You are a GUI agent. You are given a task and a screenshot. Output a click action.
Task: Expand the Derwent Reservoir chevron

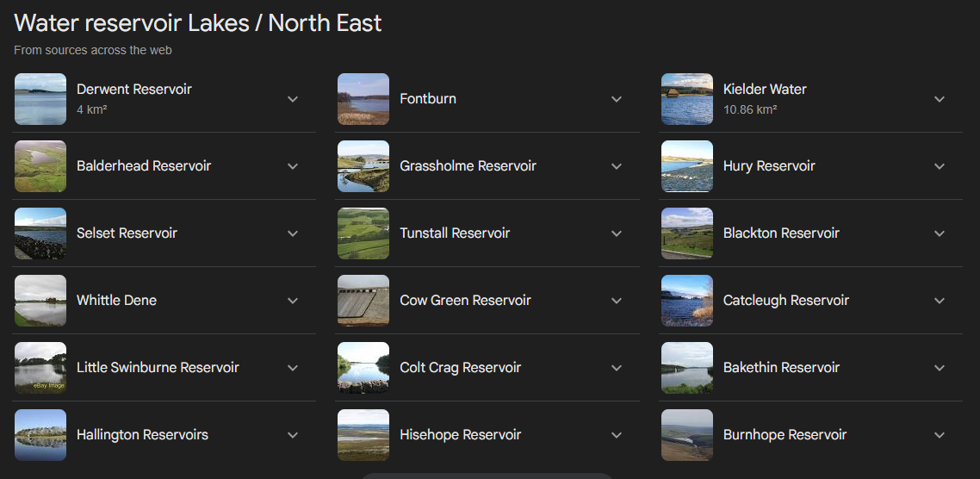pyautogui.click(x=293, y=99)
